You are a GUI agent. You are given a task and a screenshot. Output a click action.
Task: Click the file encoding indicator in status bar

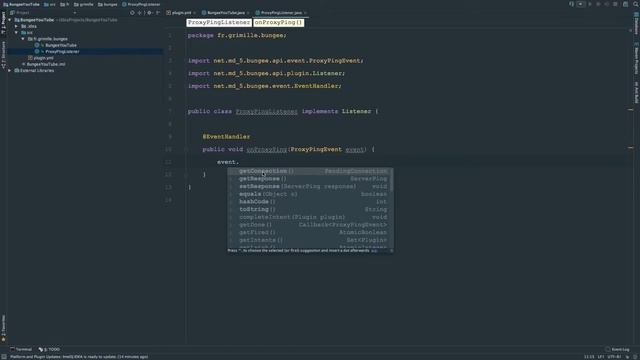614,357
